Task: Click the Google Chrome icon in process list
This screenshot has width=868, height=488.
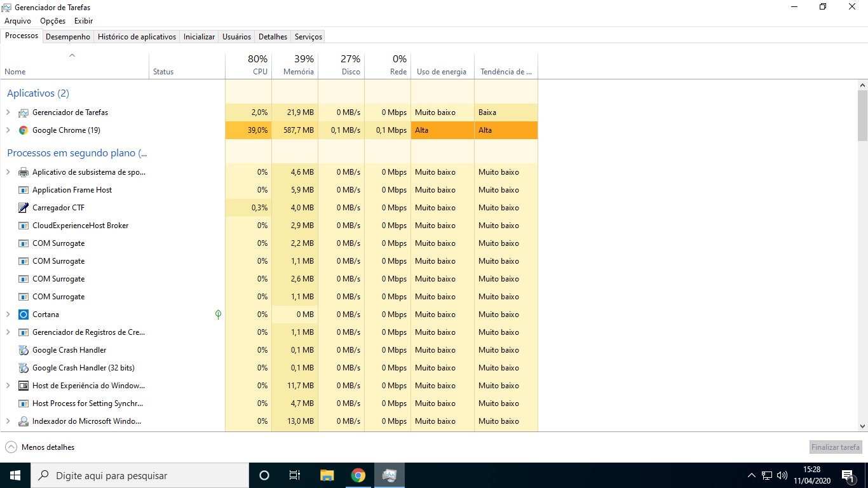Action: [24, 130]
